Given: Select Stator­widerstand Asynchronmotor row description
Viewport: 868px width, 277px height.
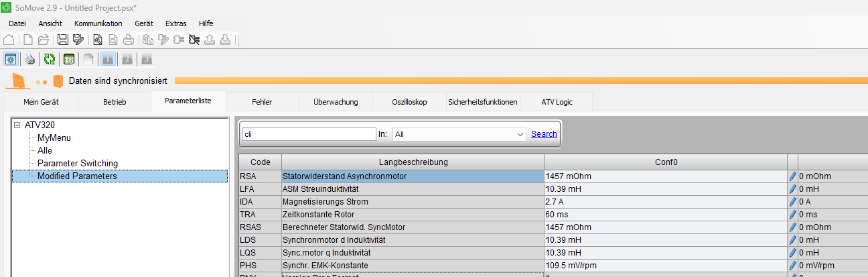Looking at the screenshot, I should point(413,176).
